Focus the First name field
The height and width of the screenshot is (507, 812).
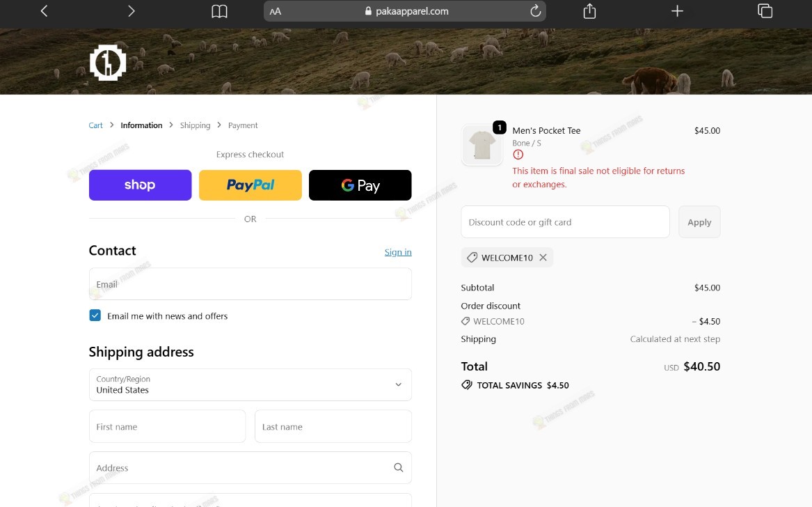click(167, 427)
